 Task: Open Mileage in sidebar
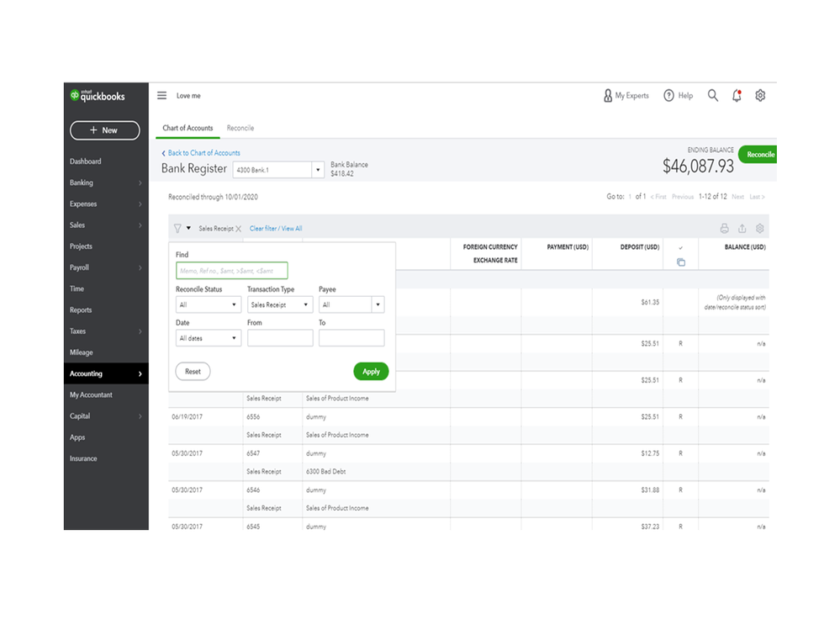(81, 352)
